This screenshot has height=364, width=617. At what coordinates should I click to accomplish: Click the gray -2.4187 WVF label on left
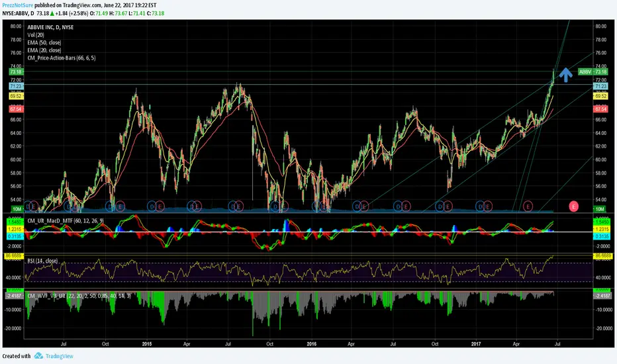14,296
